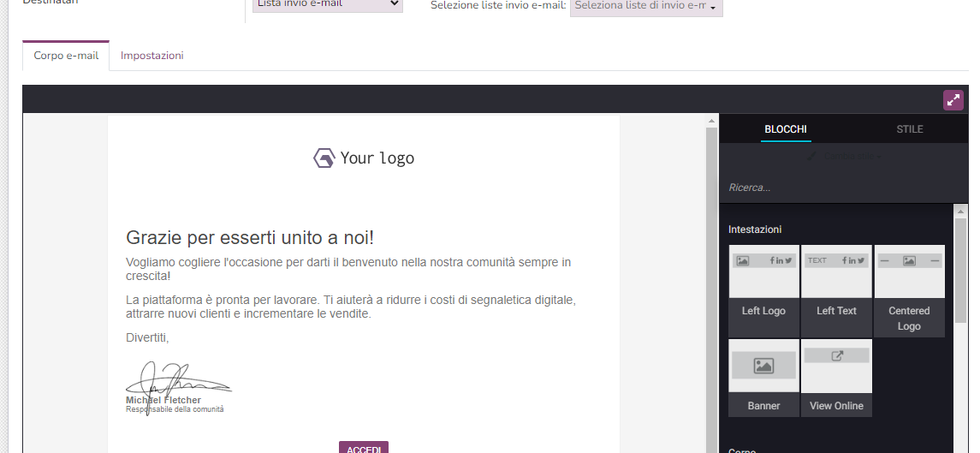The image size is (980, 453).
Task: Click the heading Grazie per esserti unito a noi
Action: coord(250,238)
